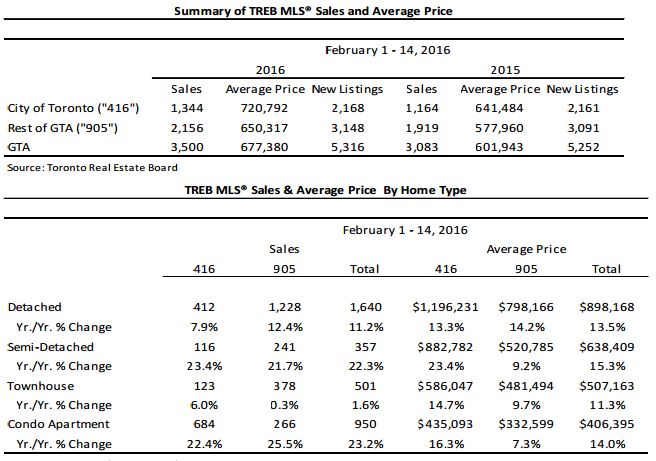Select Condo total price change 14.0%
The width and height of the screenshot is (656, 461).
pyautogui.click(x=607, y=444)
